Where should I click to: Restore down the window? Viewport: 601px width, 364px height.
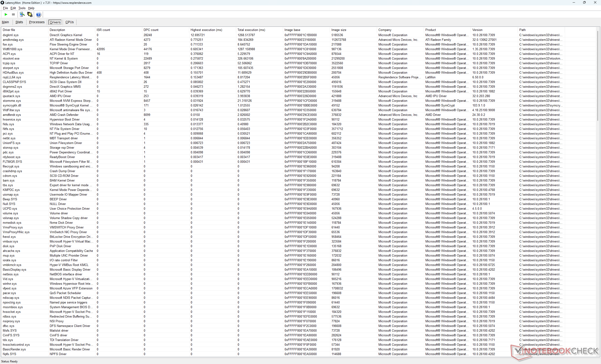coord(584,3)
